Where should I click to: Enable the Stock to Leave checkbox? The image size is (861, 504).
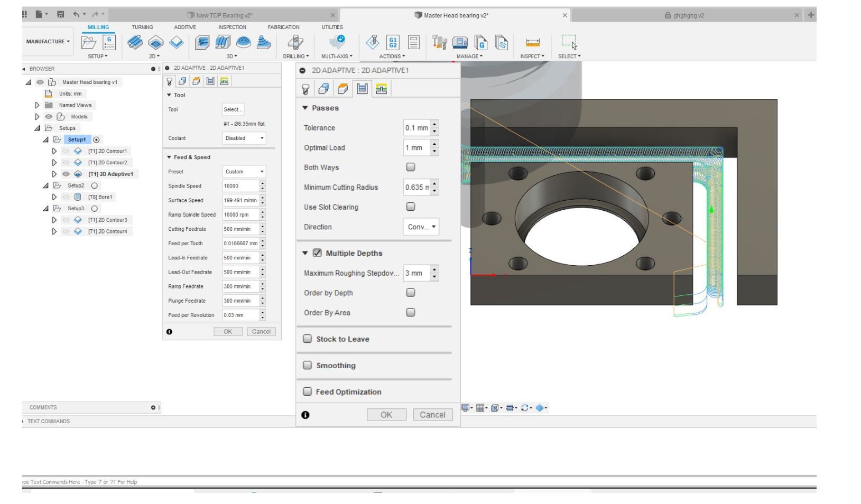[x=307, y=339]
